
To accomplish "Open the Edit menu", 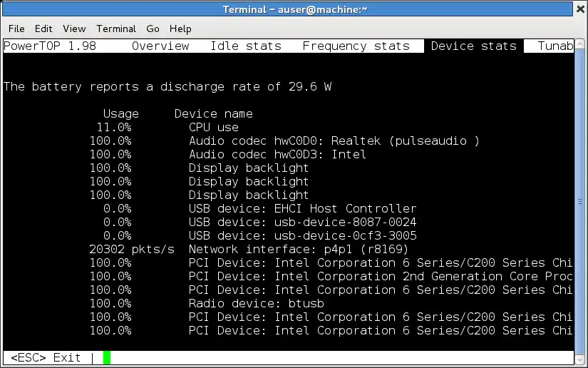I will [43, 29].
